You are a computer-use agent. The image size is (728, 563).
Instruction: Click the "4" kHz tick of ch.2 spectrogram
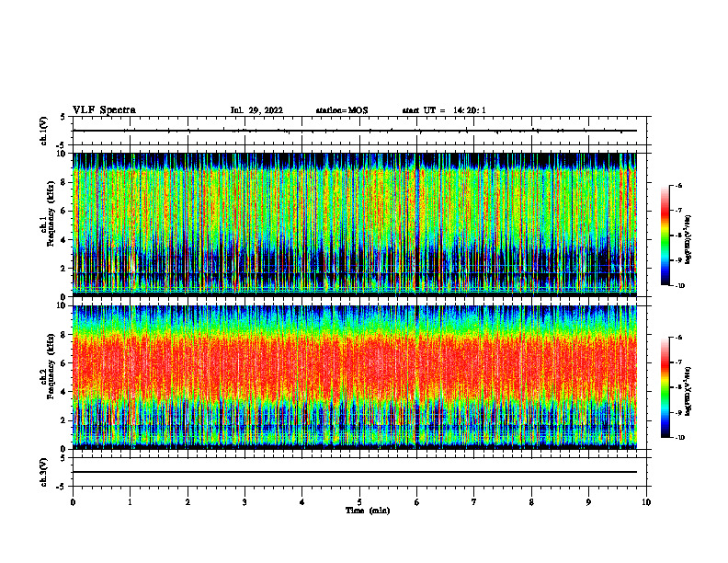63,392
